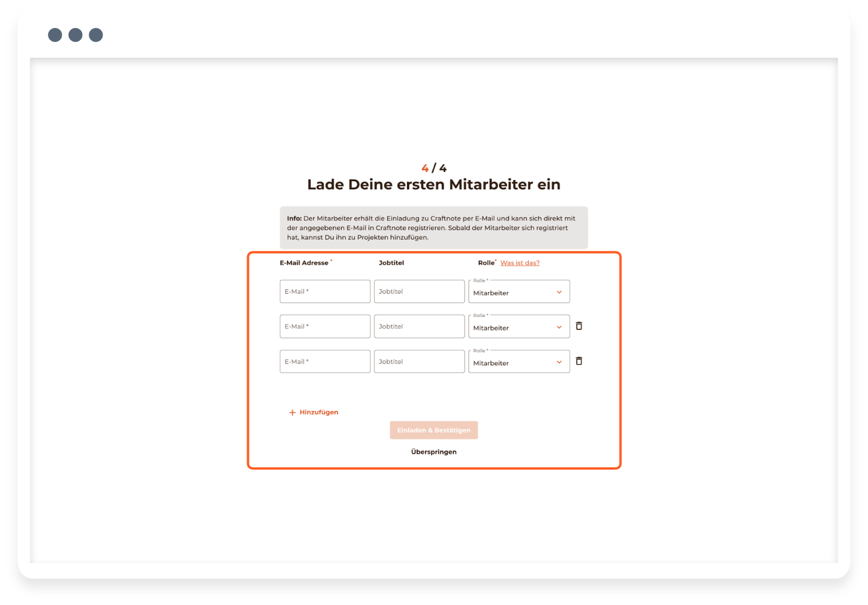Open the Rolle dropdown in the first row
The width and height of the screenshot is (868, 605).
(519, 292)
